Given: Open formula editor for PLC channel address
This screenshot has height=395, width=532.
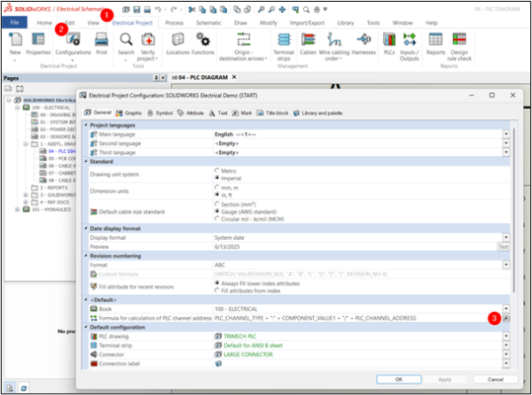Looking at the screenshot, I should click(506, 318).
